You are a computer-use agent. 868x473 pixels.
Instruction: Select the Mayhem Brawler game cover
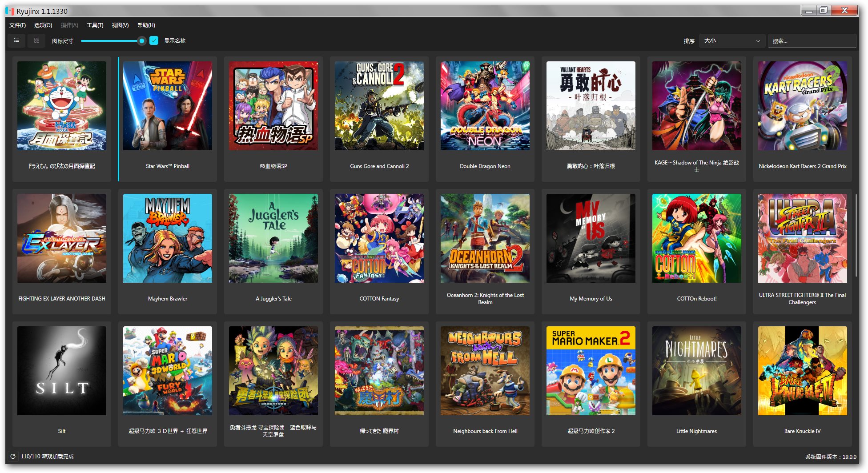coord(168,238)
